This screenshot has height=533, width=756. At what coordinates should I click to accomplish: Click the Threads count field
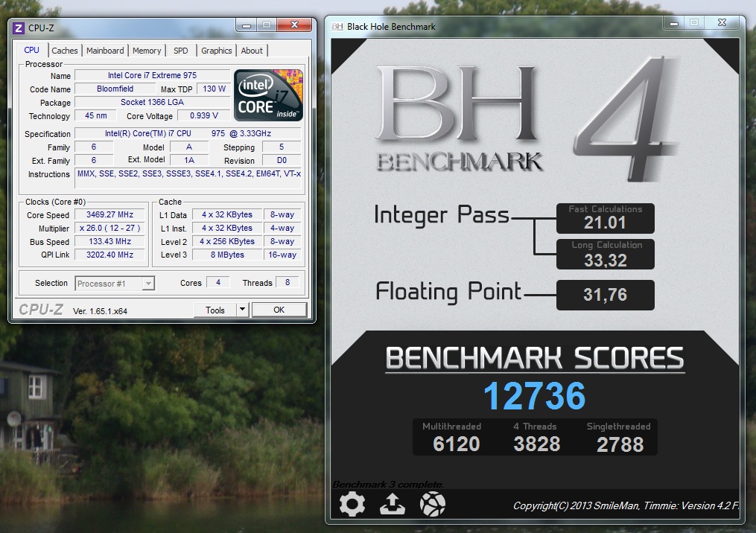point(288,282)
